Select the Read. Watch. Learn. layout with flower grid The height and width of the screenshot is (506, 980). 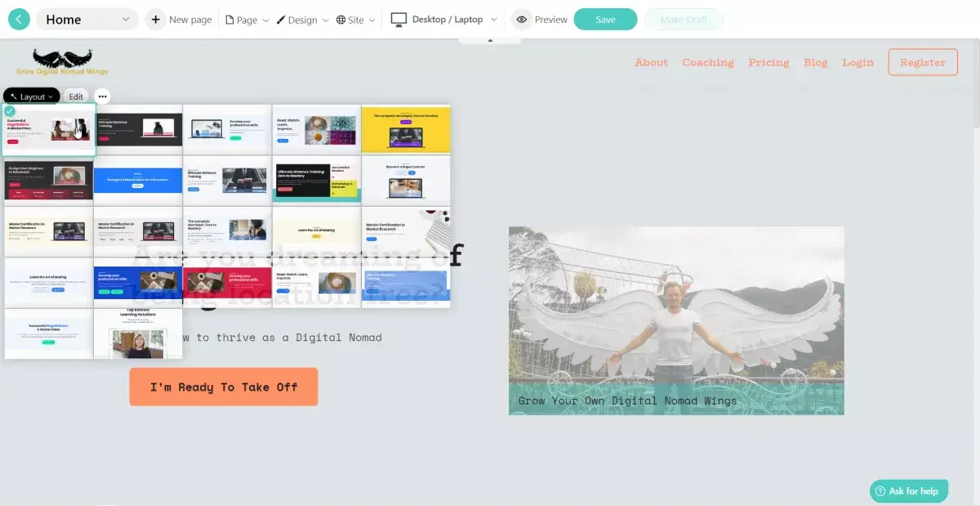[x=317, y=129]
